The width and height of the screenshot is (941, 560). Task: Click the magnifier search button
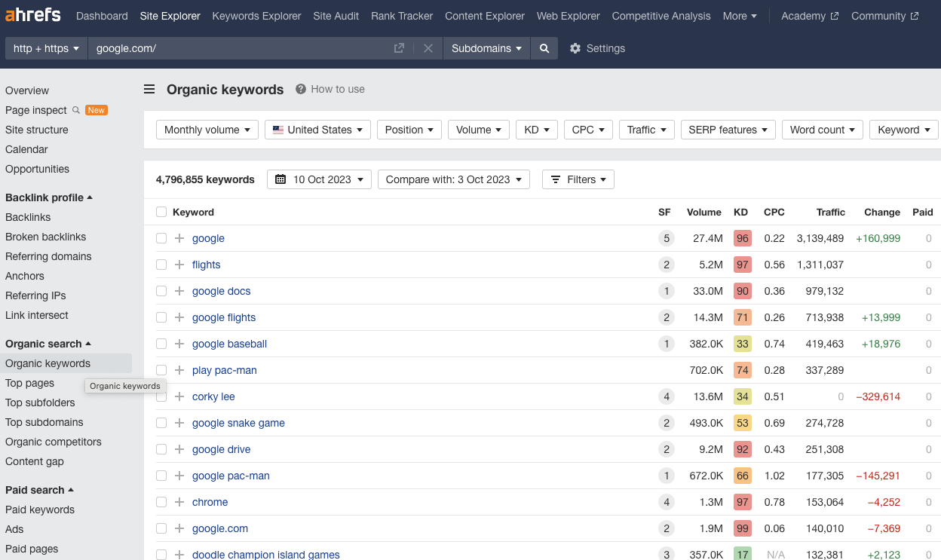coord(544,48)
